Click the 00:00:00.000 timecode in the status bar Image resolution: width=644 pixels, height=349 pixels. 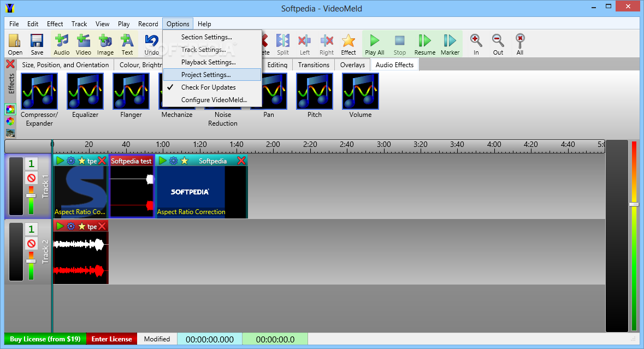click(x=209, y=339)
